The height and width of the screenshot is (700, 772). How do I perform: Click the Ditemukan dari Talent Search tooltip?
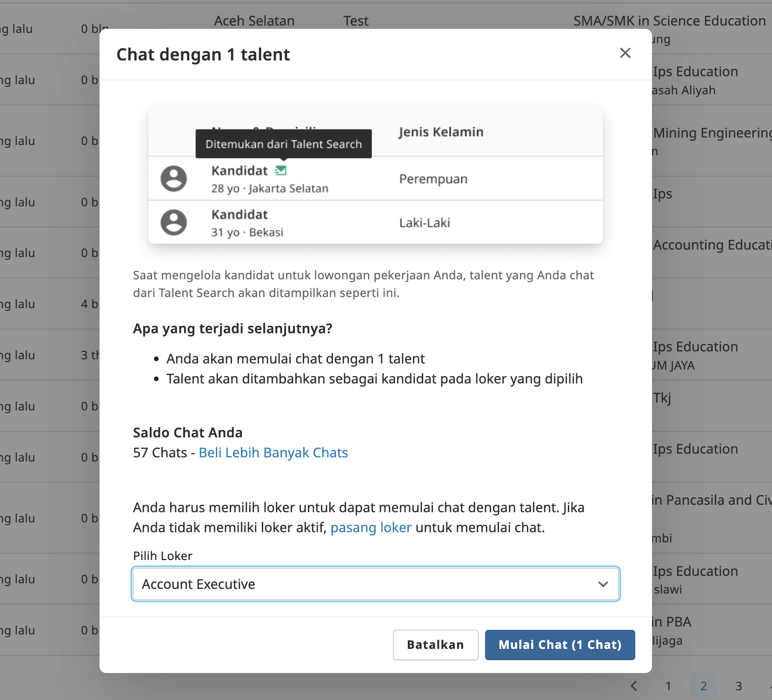tap(283, 144)
